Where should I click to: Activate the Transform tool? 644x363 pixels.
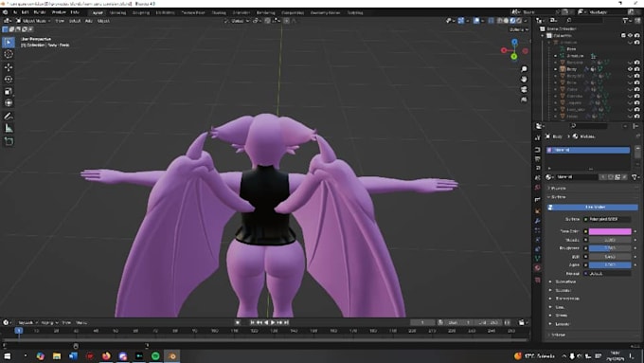pos(9,103)
